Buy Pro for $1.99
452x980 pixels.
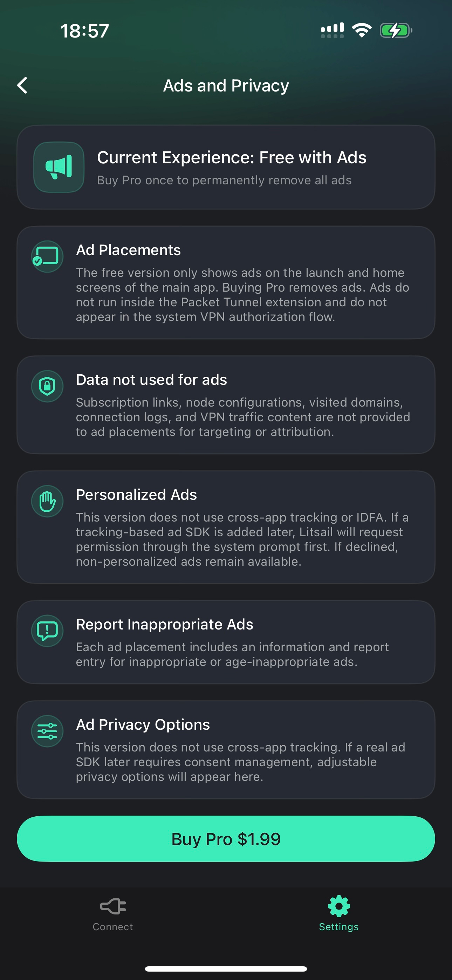226,838
